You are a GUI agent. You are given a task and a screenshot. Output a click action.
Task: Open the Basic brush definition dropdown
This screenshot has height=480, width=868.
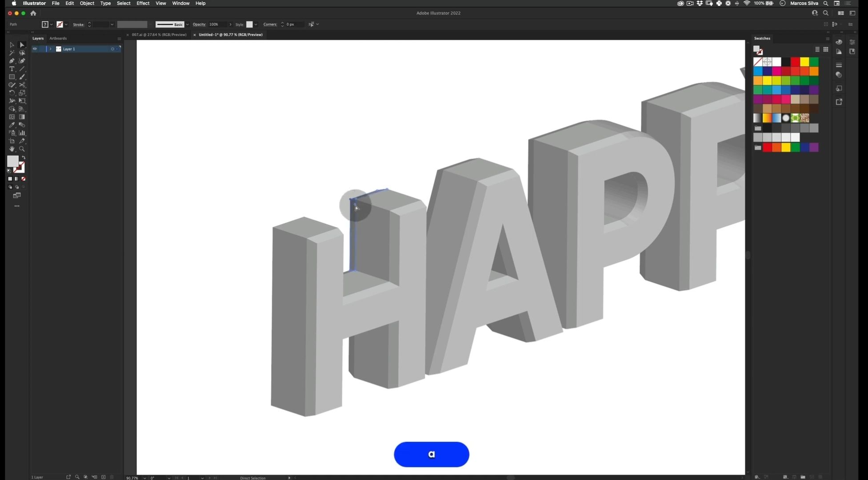click(x=188, y=24)
